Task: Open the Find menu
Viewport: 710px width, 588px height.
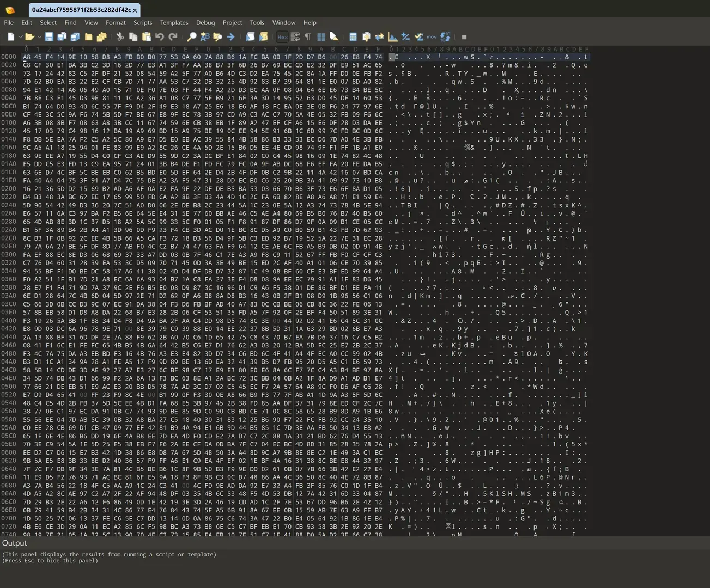Action: click(x=70, y=23)
